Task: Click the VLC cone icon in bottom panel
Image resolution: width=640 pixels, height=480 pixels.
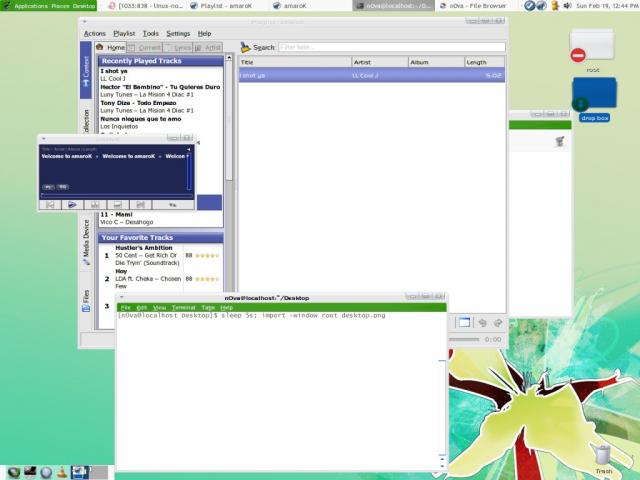Action: (x=62, y=472)
